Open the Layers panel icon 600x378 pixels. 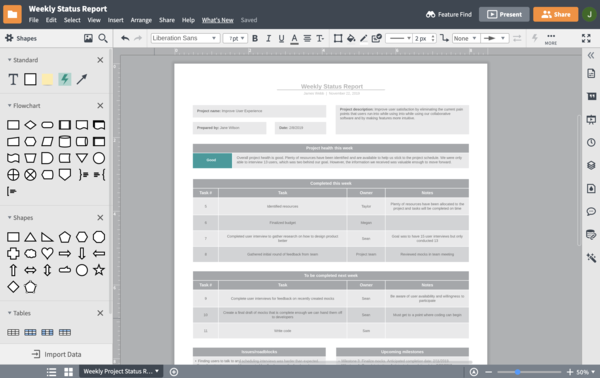[x=591, y=165]
